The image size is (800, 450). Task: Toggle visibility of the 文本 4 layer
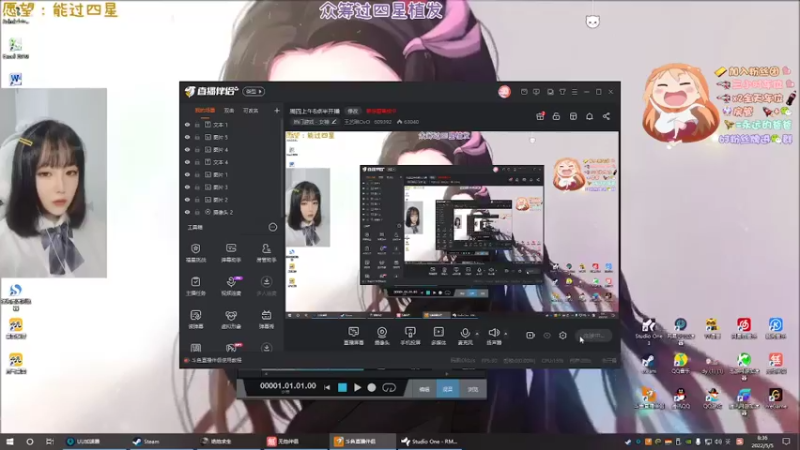tap(187, 162)
